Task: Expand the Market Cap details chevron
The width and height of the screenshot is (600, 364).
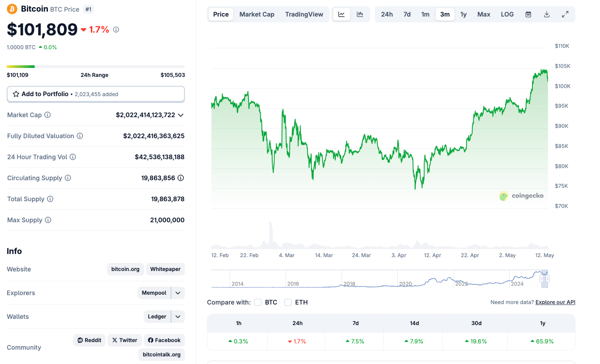Action: pos(180,115)
